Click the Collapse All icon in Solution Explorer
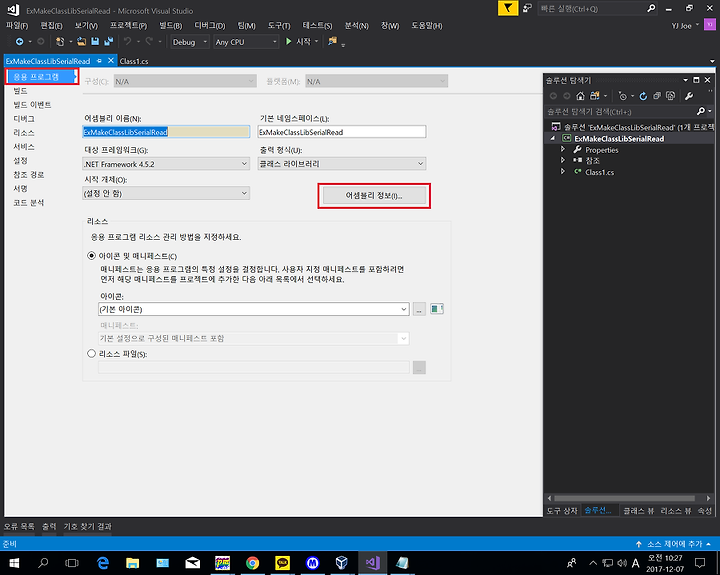Image resolution: width=720 pixels, height=575 pixels. 657,96
